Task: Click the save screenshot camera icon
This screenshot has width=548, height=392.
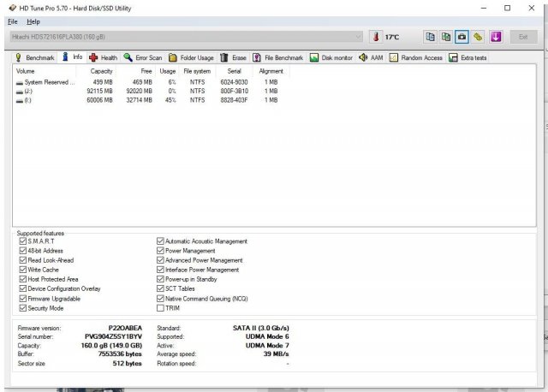Action: pos(462,38)
